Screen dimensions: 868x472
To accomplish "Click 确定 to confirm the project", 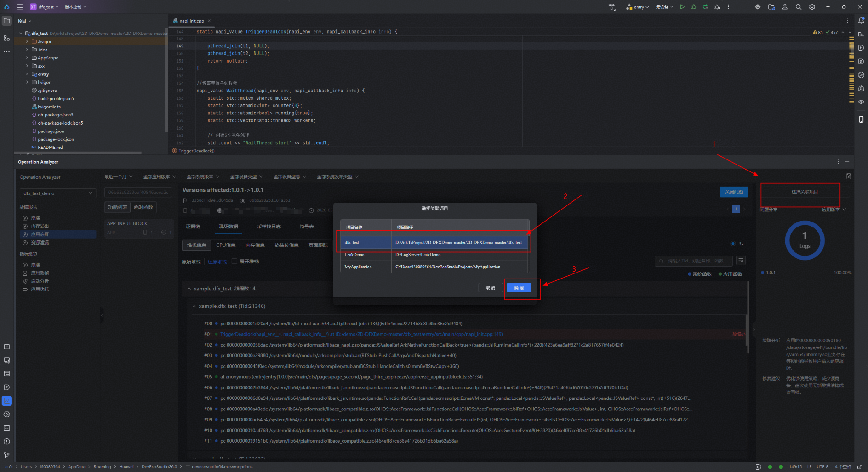I will pyautogui.click(x=519, y=288).
